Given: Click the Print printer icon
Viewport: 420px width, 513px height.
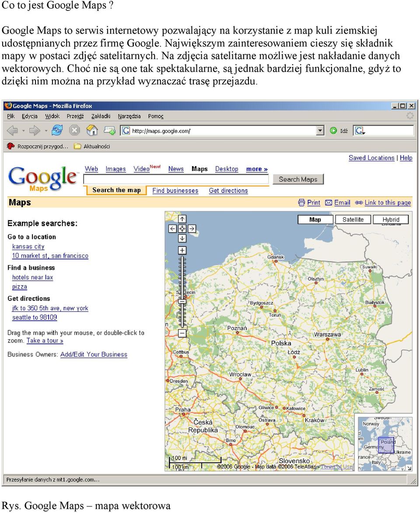Looking at the screenshot, I should click(301, 202).
